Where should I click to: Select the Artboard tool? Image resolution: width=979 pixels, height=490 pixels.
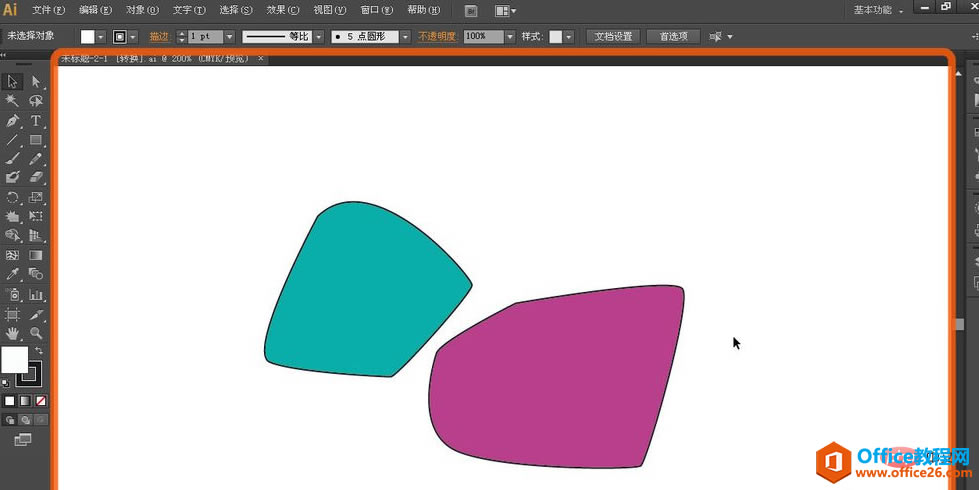point(12,314)
